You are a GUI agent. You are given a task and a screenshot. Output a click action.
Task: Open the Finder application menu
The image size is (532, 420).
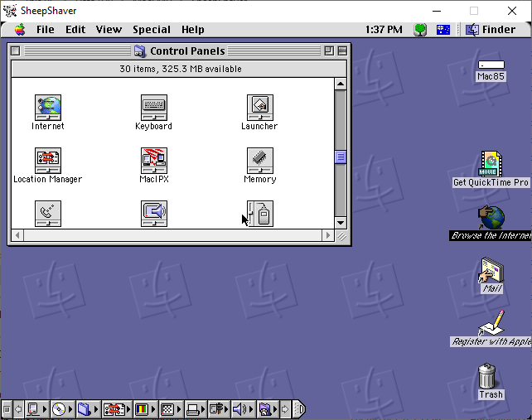pyautogui.click(x=491, y=30)
